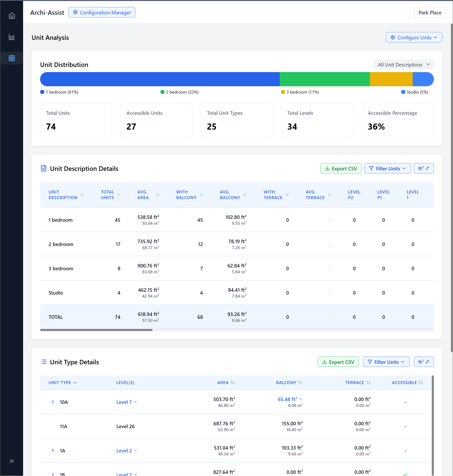Open Configure Units dropdown

pos(414,37)
